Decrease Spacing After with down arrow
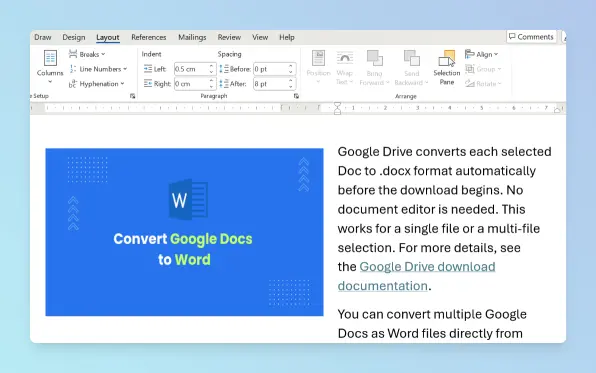596x373 pixels. pyautogui.click(x=290, y=87)
